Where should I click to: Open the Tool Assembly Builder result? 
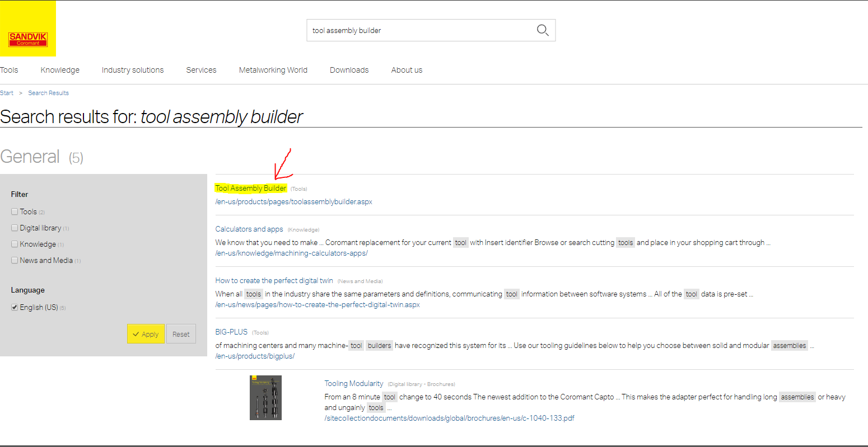click(x=251, y=189)
